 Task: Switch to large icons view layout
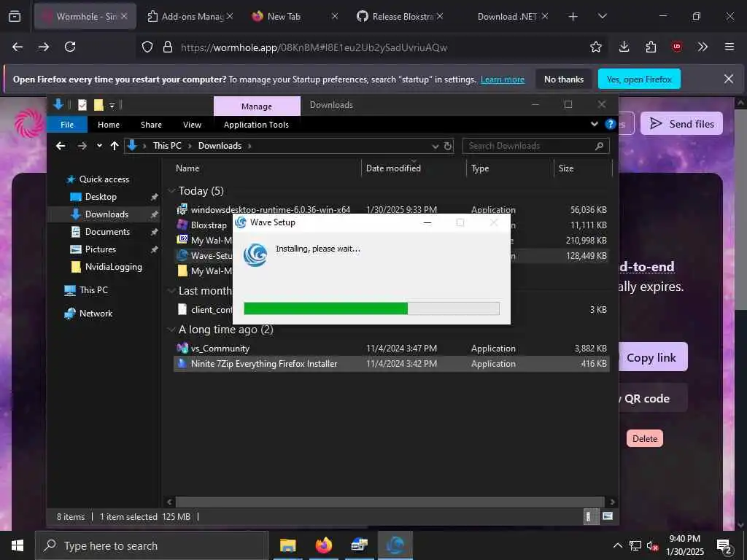(x=608, y=517)
